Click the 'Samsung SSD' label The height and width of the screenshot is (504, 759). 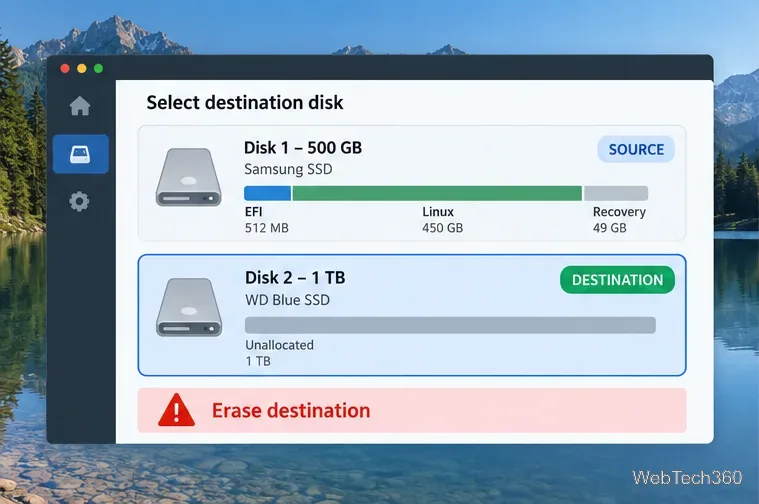[x=288, y=169]
